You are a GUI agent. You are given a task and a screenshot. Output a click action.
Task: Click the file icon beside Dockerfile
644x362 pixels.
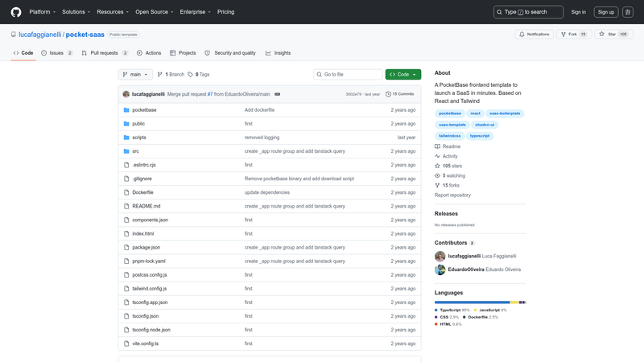126,192
